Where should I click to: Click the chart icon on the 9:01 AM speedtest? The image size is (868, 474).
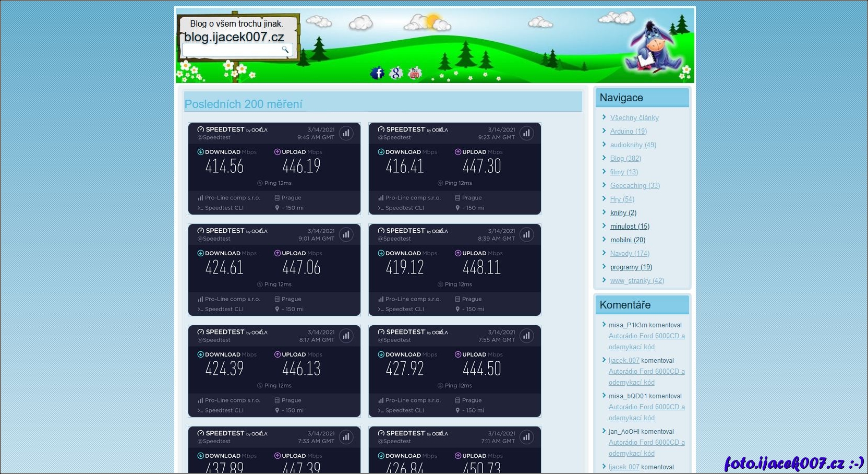[346, 234]
